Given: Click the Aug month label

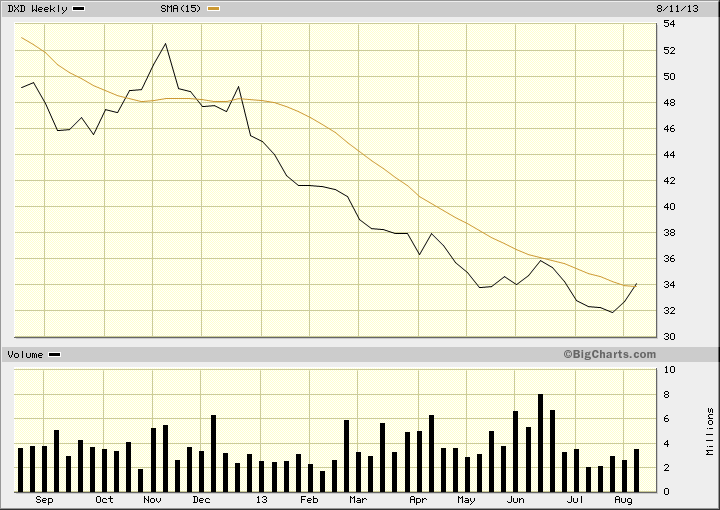Looking at the screenshot, I should (x=623, y=500).
